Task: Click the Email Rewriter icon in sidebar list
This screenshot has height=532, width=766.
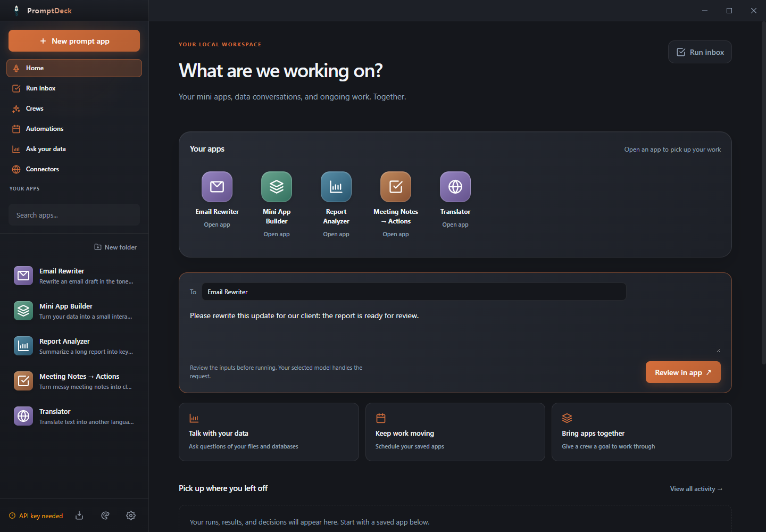Action: 23,276
